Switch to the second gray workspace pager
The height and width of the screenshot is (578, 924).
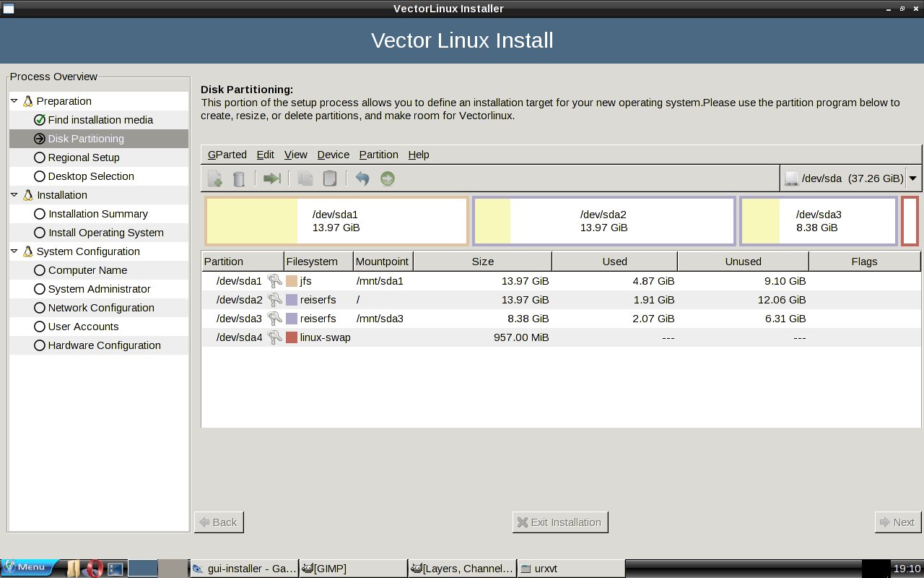[173, 569]
